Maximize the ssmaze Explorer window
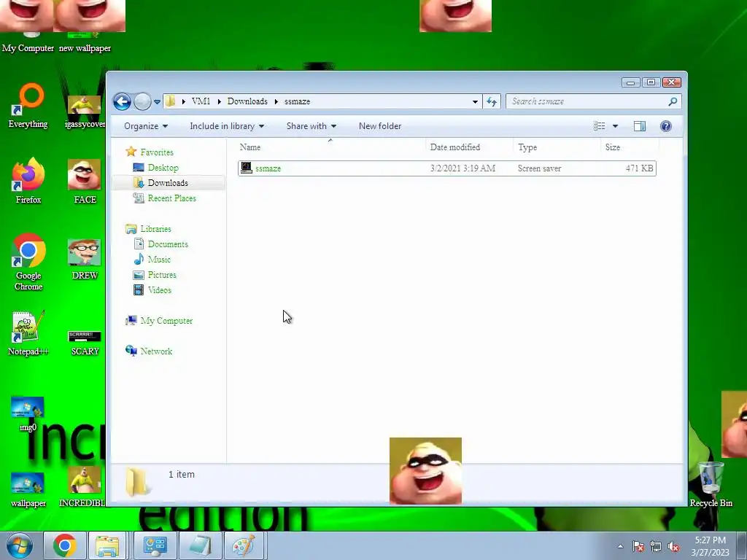The image size is (747, 560). [x=651, y=82]
